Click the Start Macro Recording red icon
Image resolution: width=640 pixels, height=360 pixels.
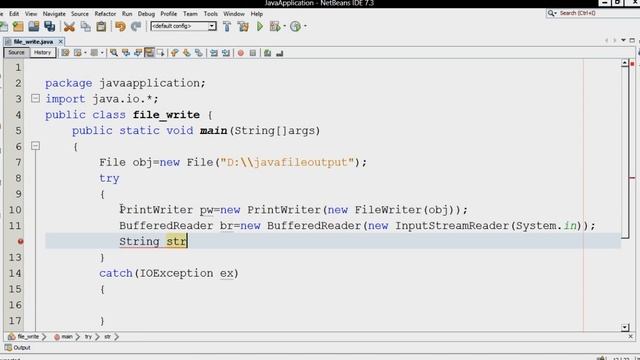click(x=241, y=53)
